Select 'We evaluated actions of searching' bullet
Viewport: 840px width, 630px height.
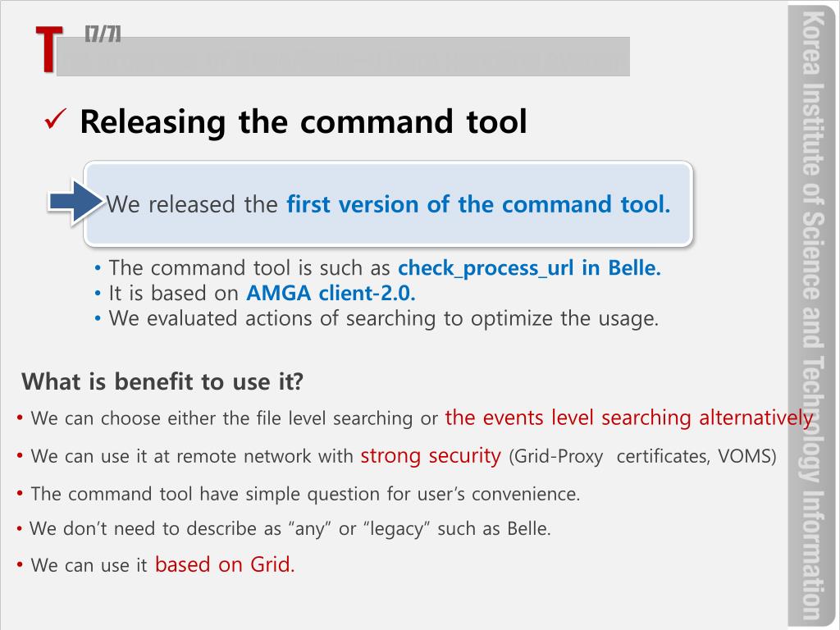tap(377, 318)
